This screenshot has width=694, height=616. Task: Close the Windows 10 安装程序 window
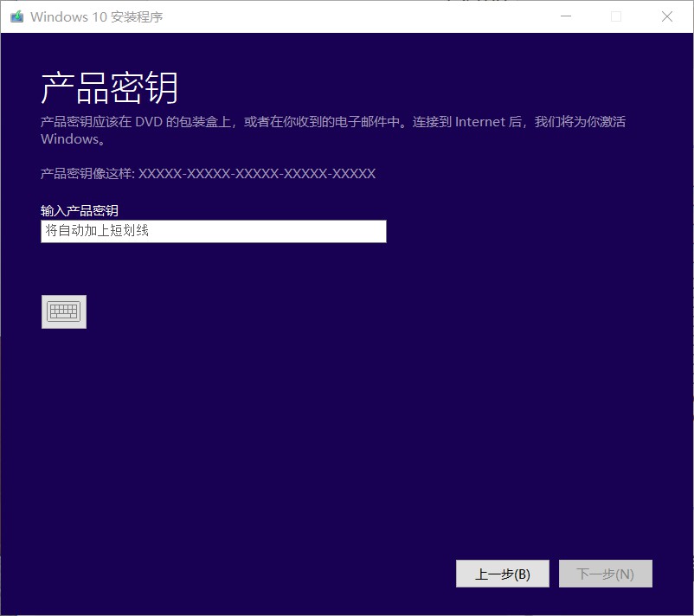click(667, 16)
